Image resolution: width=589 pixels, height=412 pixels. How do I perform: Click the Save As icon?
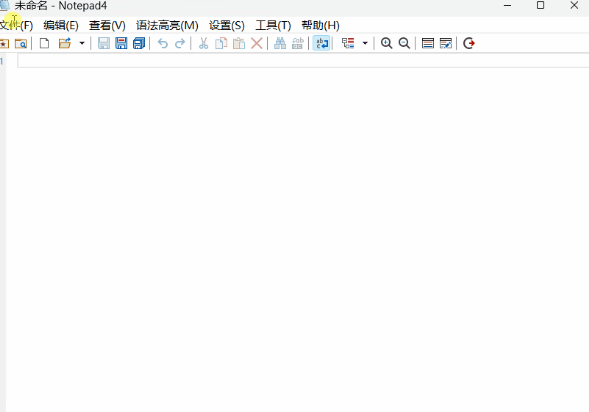pyautogui.click(x=121, y=43)
